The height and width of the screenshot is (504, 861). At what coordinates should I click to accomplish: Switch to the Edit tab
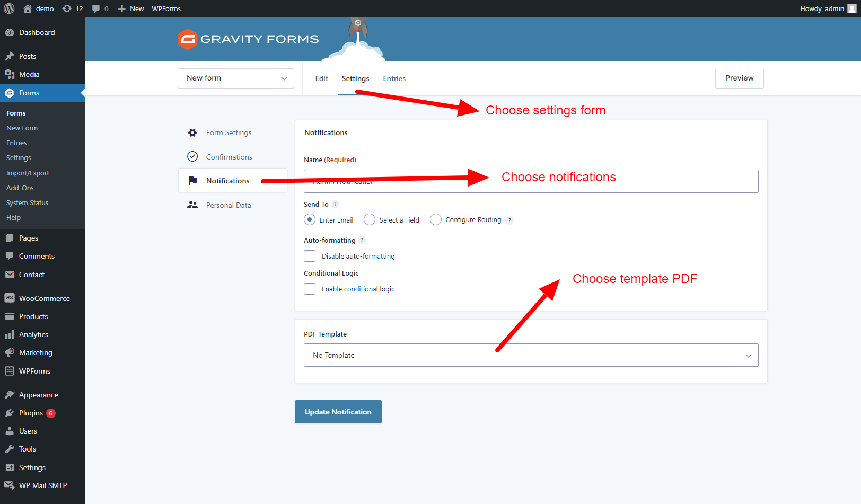321,78
